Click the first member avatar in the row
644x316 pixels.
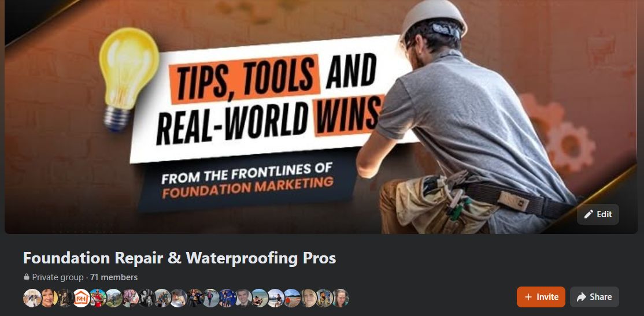(x=32, y=298)
